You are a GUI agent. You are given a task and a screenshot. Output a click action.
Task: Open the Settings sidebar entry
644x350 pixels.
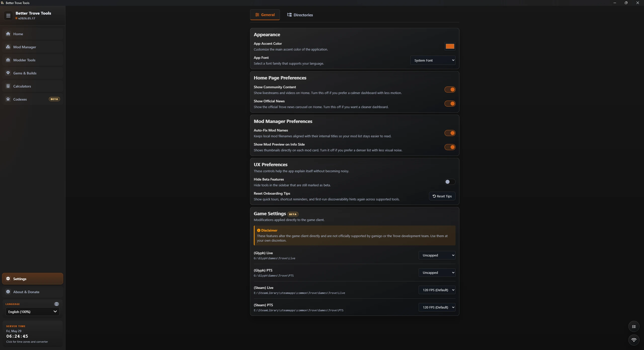[x=32, y=279]
